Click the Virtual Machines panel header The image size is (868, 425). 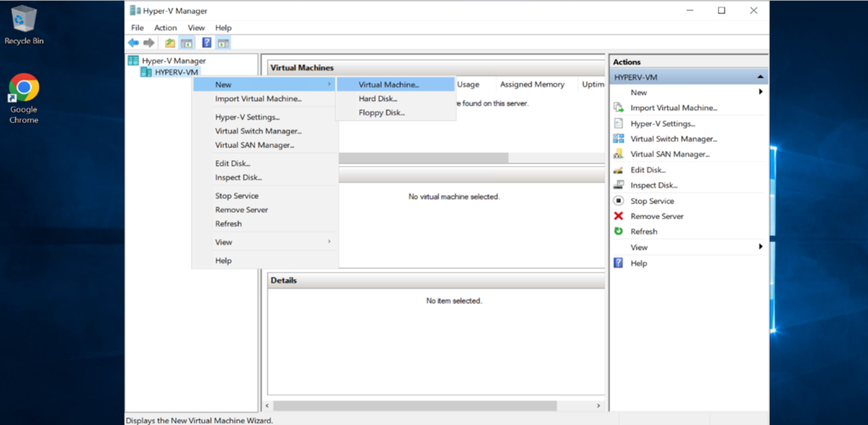[x=437, y=68]
